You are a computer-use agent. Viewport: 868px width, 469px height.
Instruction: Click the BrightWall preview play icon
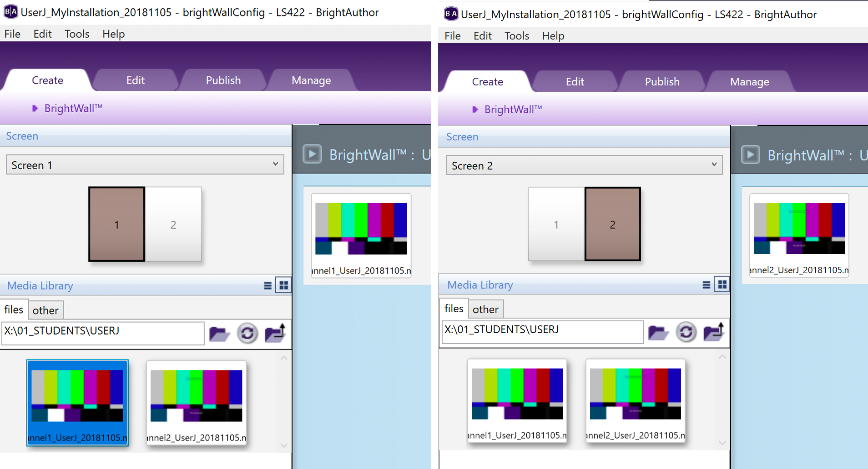pos(312,154)
